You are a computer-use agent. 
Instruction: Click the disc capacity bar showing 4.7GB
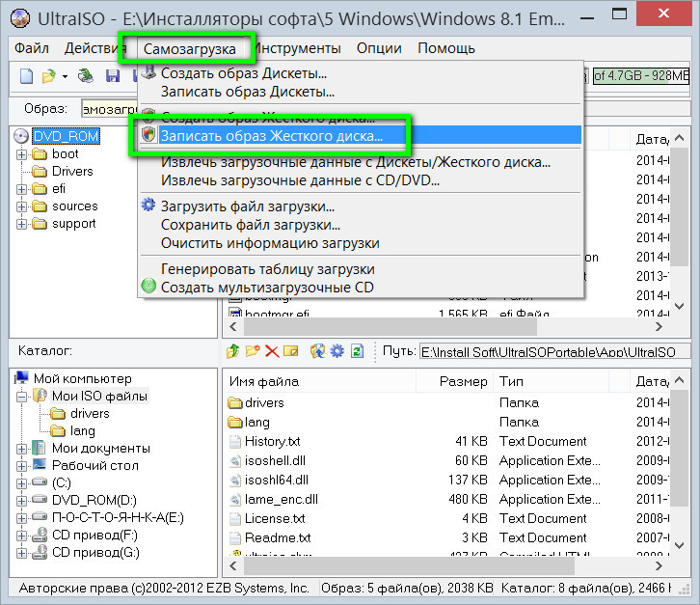[x=641, y=76]
